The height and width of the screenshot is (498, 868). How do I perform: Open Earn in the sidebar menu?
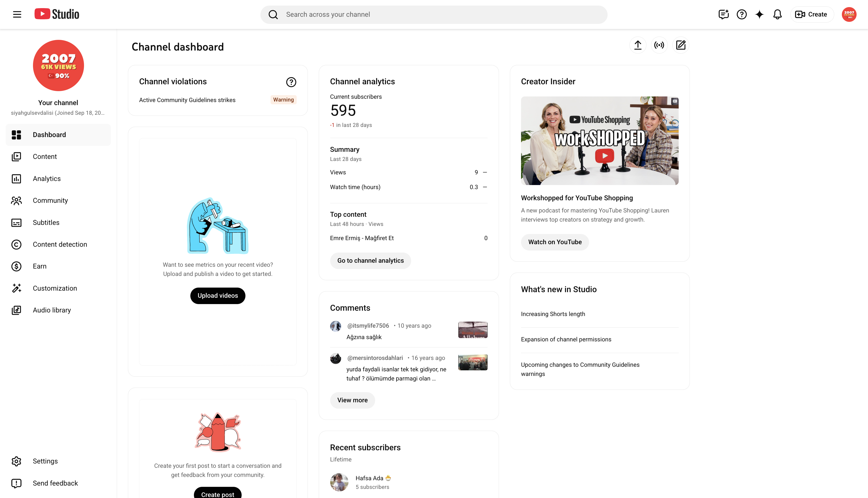58,267
